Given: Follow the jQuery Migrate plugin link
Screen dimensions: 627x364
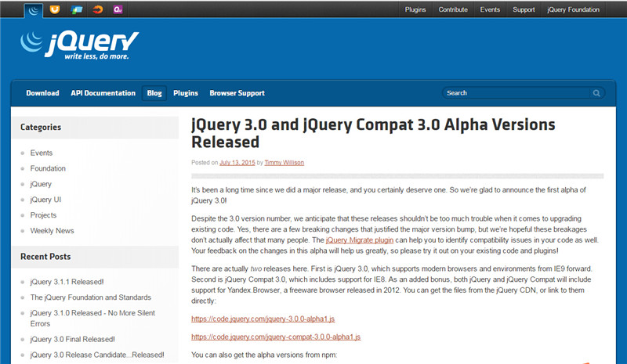Looking at the screenshot, I should [x=359, y=240].
